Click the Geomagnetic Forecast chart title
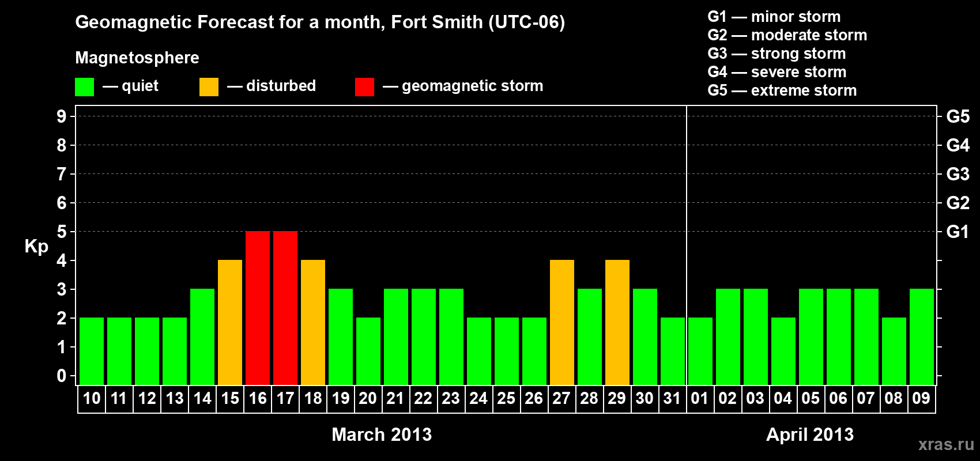Screen dimensions: 980x461 [x=320, y=22]
